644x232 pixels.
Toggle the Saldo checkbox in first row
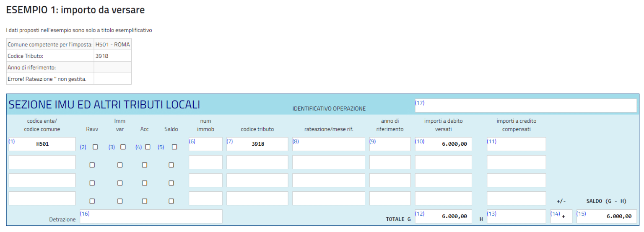coord(174,147)
